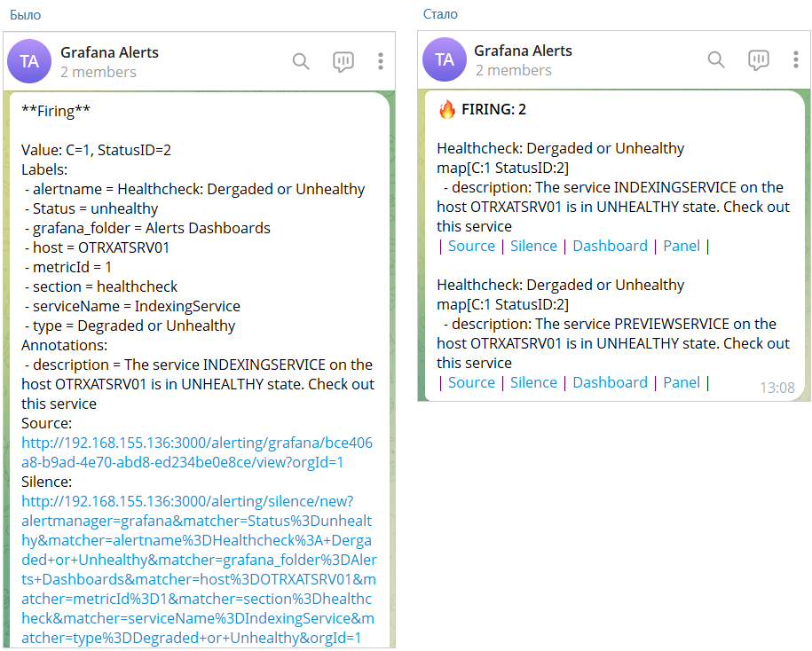The height and width of the screenshot is (651, 812).
Task: Click the fire emoji next to FIRING: 2
Action: [x=447, y=110]
